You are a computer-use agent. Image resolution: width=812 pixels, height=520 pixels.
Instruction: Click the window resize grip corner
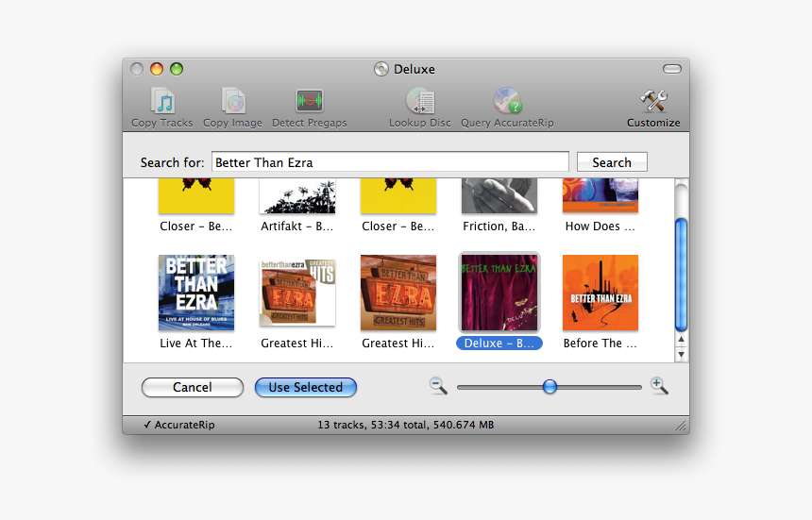click(x=681, y=426)
